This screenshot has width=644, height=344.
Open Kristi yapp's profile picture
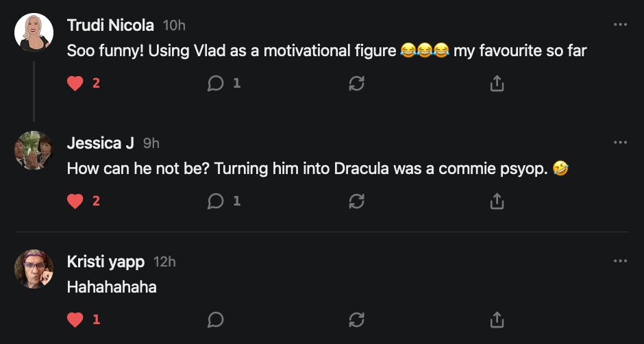[x=34, y=269]
